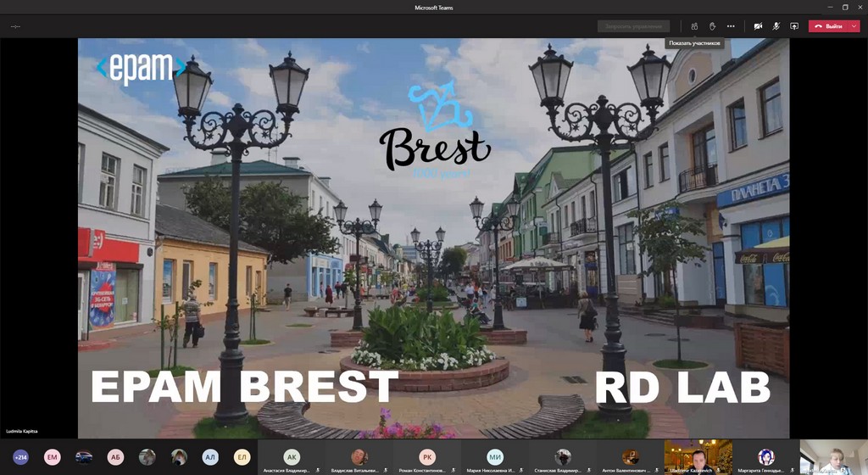Click the Show participants icon
This screenshot has height=475, width=868.
point(694,26)
